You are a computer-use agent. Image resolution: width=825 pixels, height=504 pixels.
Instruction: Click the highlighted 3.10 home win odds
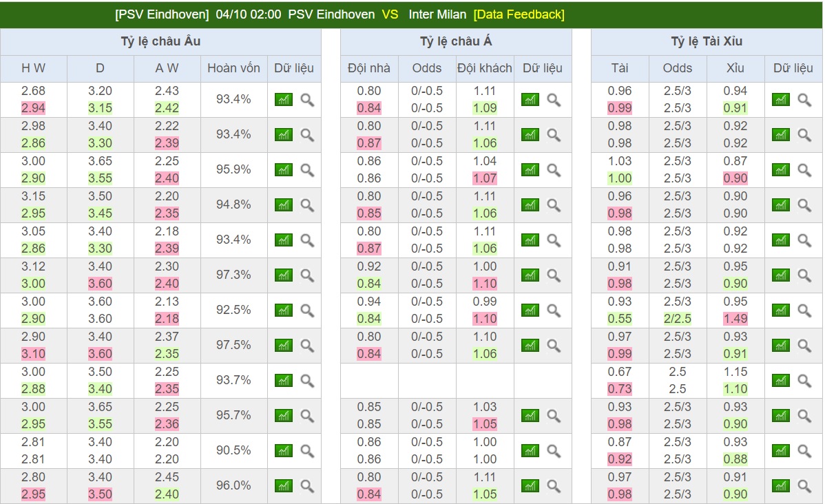coord(33,354)
